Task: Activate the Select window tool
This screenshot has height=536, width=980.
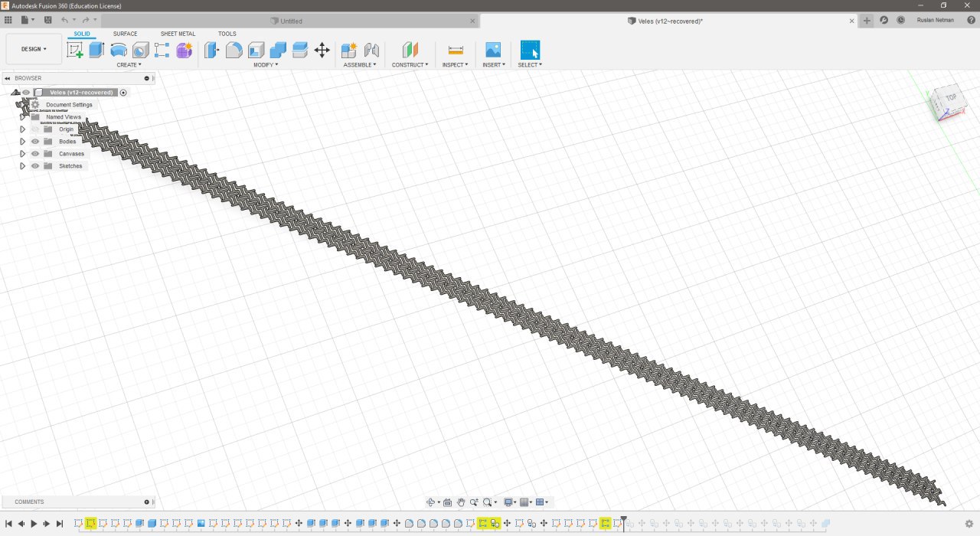Action: [530, 51]
